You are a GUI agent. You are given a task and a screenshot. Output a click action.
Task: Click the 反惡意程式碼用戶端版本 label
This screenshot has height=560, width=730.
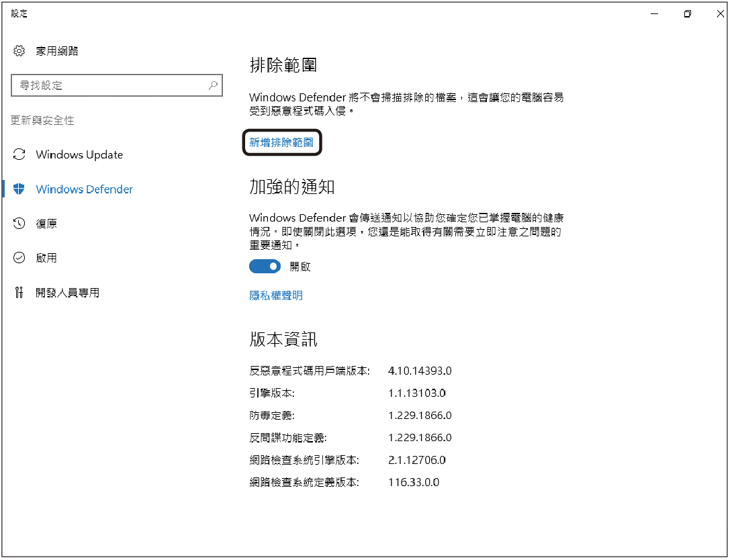tap(310, 371)
